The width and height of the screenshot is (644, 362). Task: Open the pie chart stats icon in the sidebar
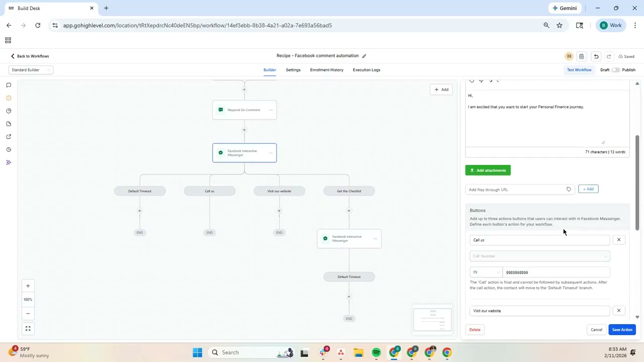[x=9, y=111]
